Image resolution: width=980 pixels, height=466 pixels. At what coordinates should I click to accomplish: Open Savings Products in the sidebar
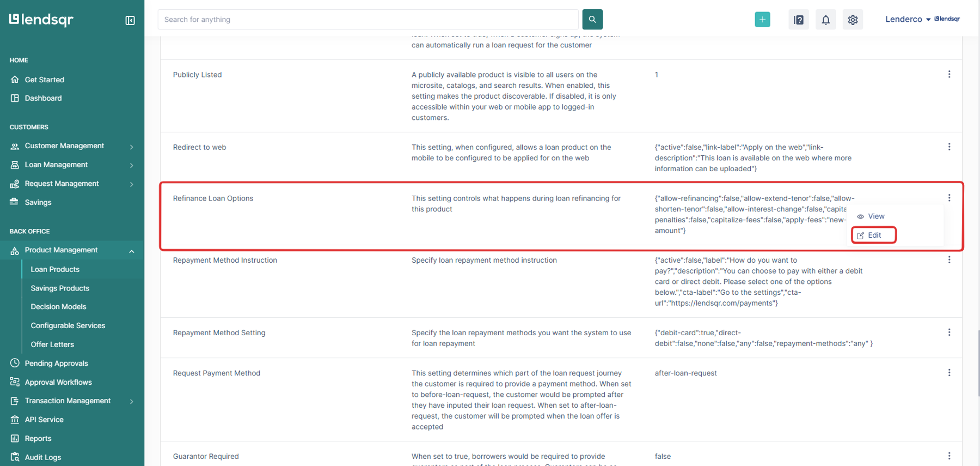[60, 288]
